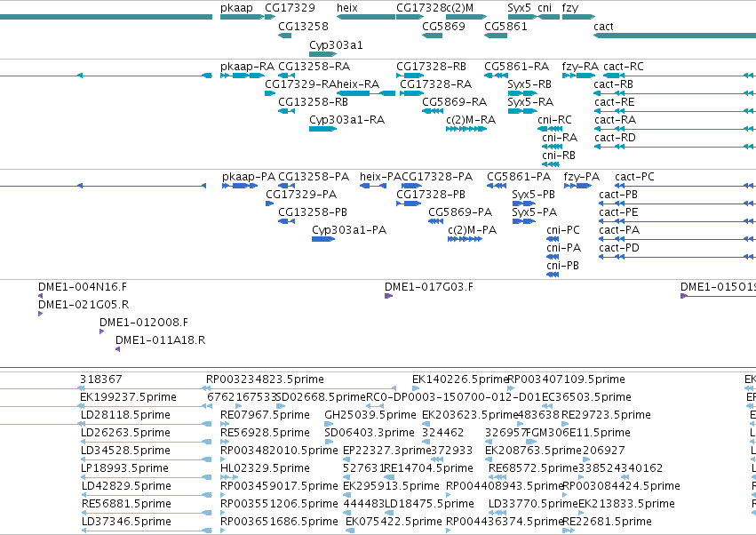Select the CG17328-PB protein label
This screenshot has width=756, height=535.
point(431,195)
